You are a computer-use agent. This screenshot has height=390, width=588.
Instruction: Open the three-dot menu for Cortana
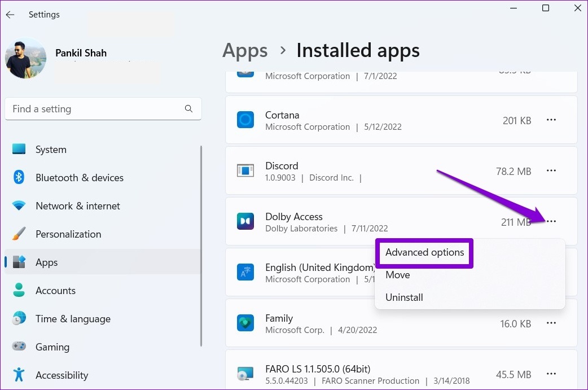(551, 120)
